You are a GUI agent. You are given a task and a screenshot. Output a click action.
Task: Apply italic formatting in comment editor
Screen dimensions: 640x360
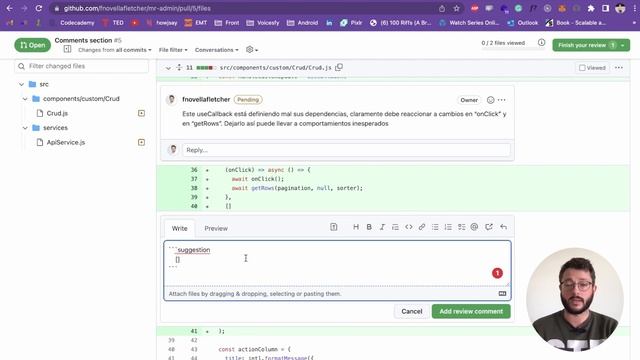click(382, 227)
